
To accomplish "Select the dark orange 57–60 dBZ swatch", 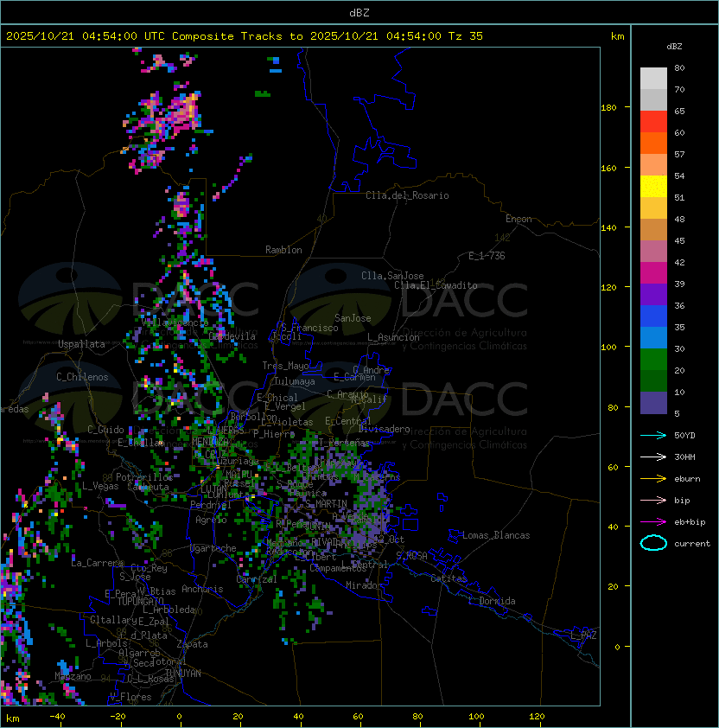I will coord(653,143).
